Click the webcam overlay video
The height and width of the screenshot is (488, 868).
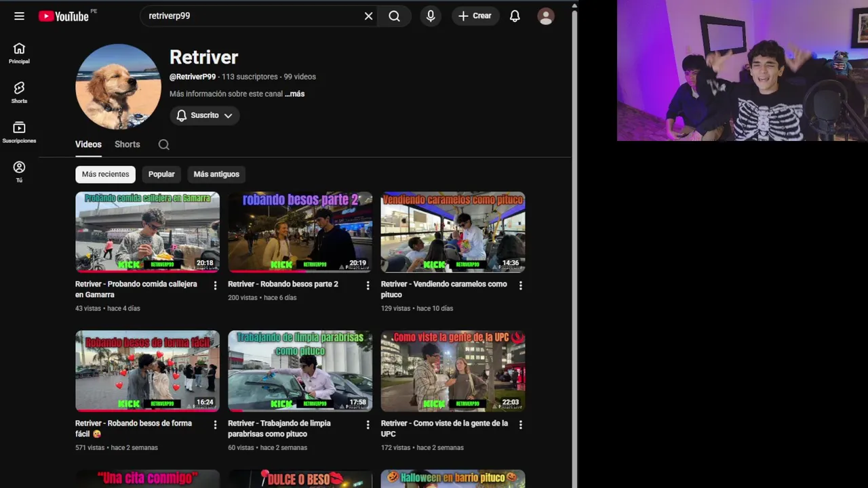[x=743, y=70]
